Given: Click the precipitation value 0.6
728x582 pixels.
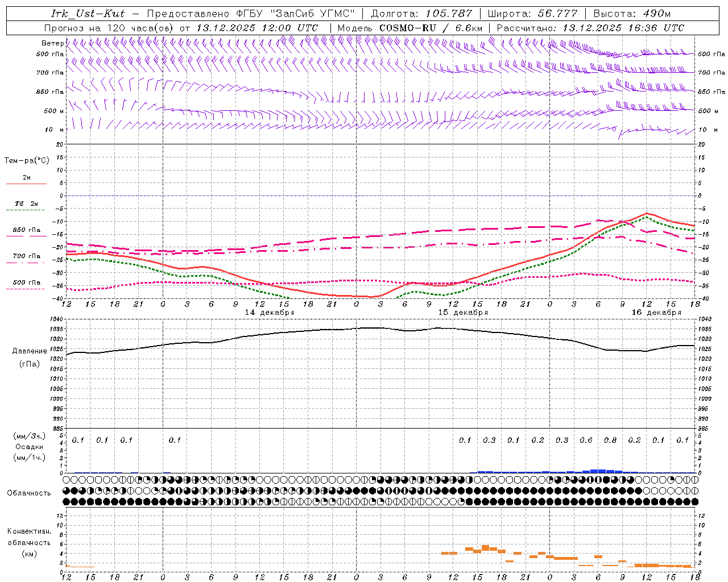Looking at the screenshot, I should [586, 440].
